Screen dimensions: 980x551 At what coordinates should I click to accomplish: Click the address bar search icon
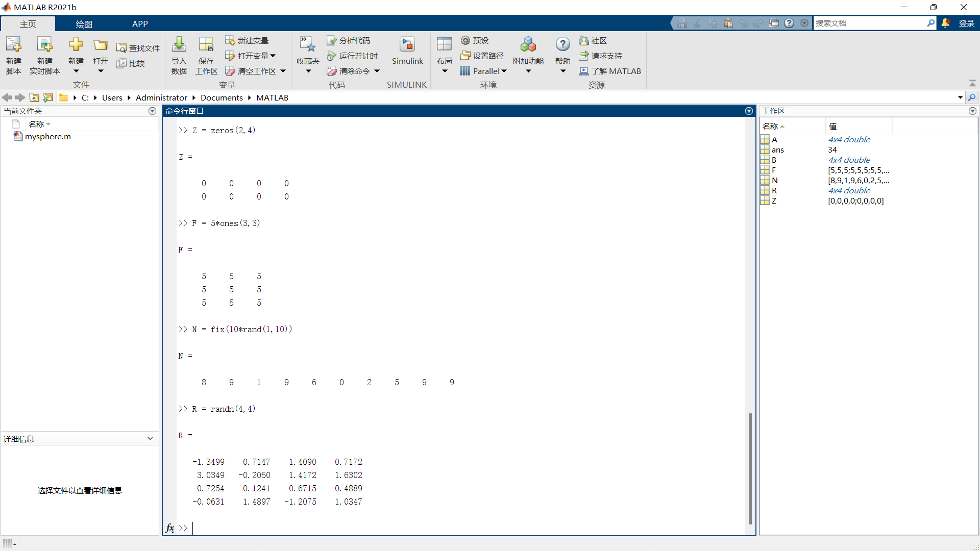pos(972,97)
